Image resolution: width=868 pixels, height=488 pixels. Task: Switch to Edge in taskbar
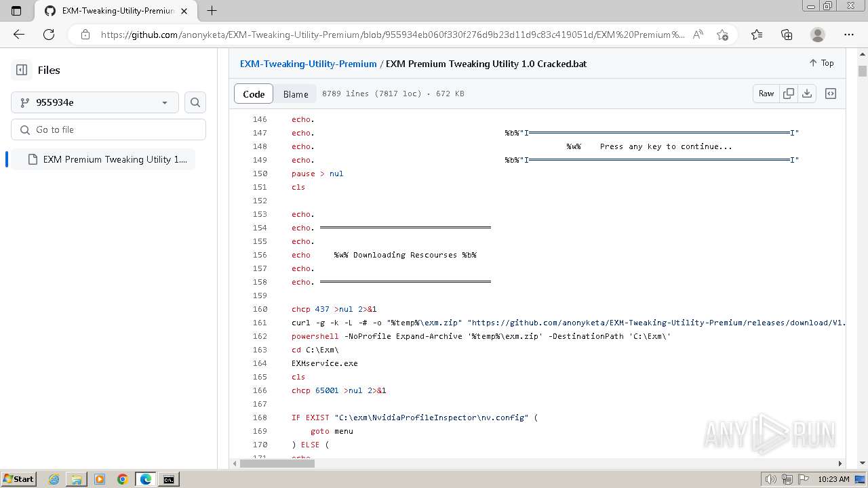point(146,479)
